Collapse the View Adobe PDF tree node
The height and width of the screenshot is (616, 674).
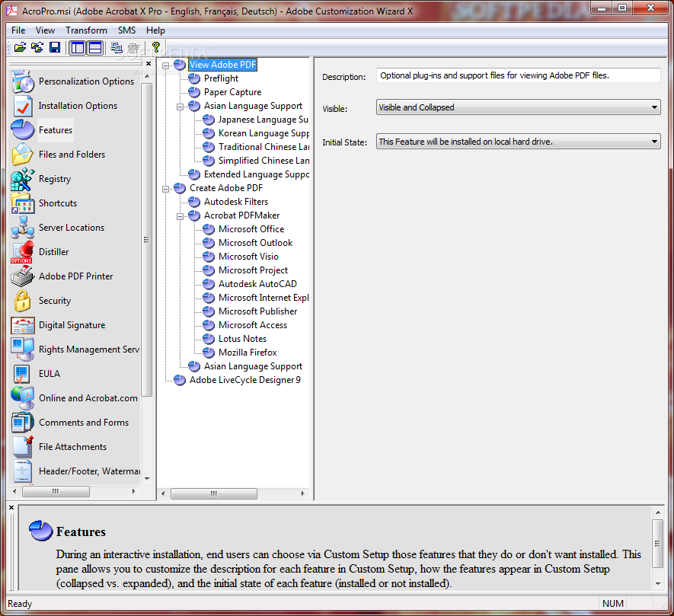(165, 65)
